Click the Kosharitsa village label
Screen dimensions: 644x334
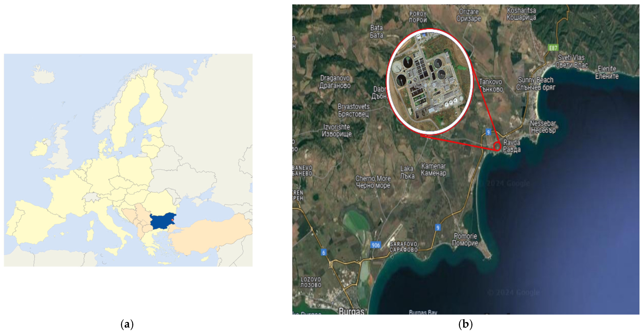[x=522, y=14]
